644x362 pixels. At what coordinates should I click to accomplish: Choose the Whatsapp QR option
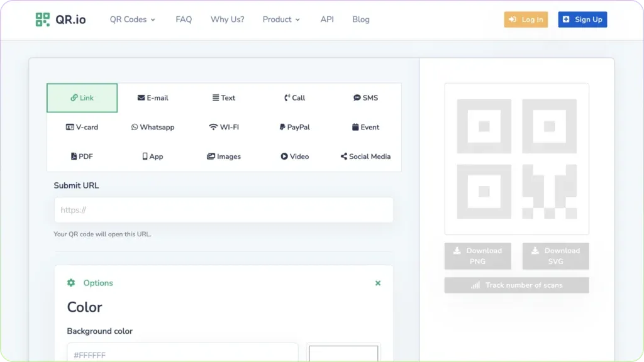pyautogui.click(x=153, y=127)
